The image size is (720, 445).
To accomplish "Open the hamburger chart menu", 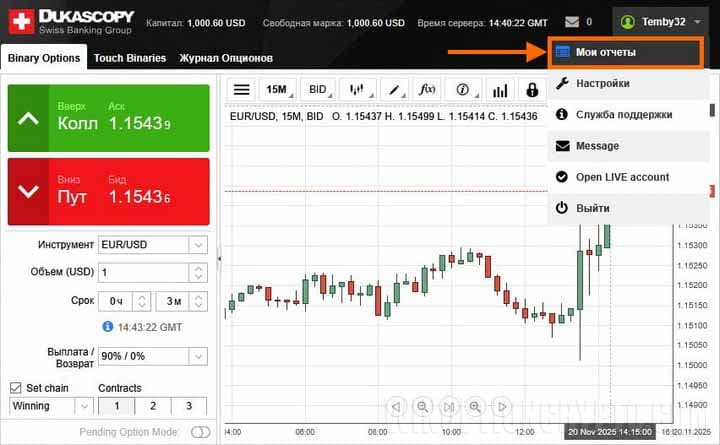I will tap(242, 89).
